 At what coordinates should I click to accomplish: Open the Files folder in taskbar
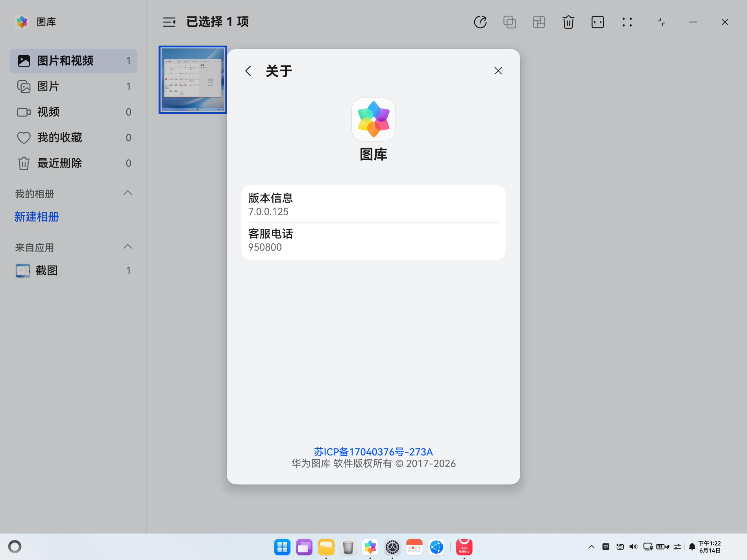326,547
